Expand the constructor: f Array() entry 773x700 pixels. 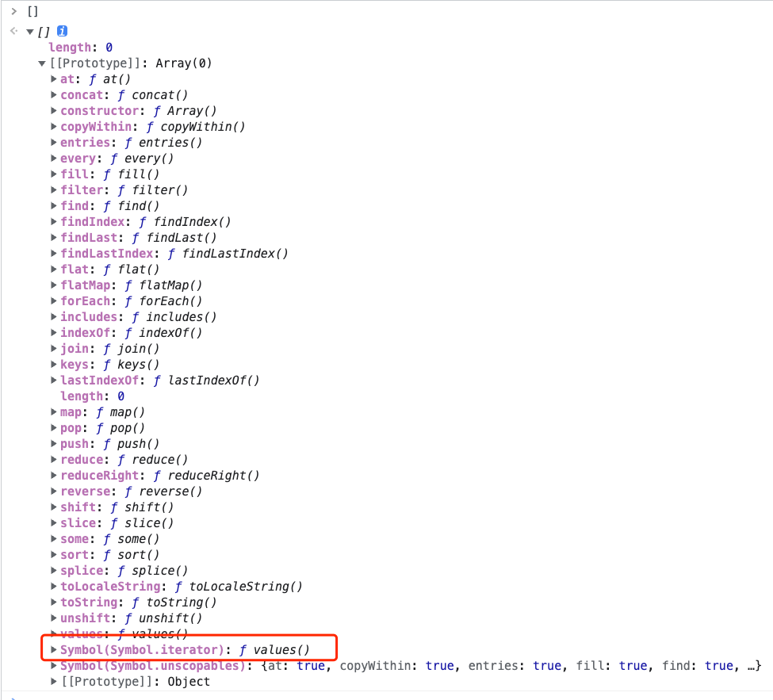(x=54, y=110)
